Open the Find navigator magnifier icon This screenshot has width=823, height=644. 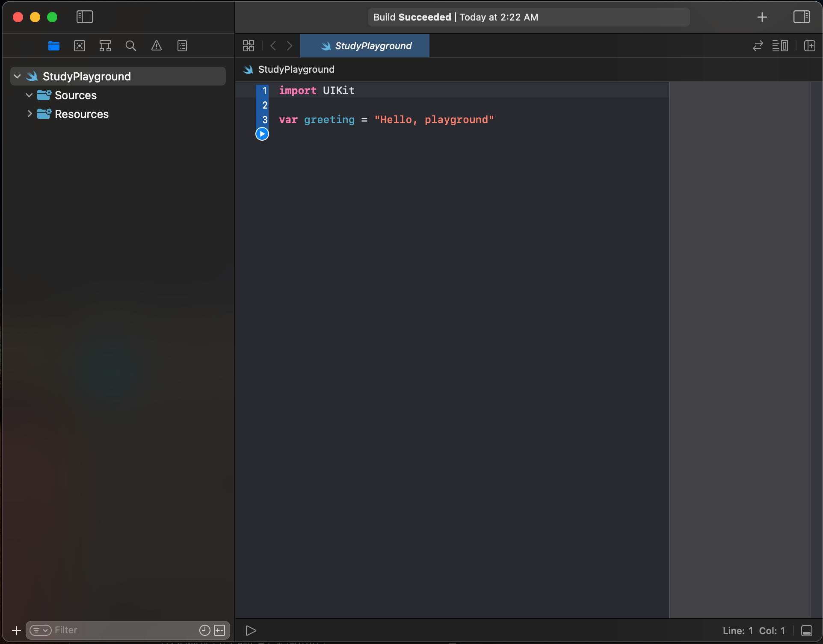[x=131, y=46]
